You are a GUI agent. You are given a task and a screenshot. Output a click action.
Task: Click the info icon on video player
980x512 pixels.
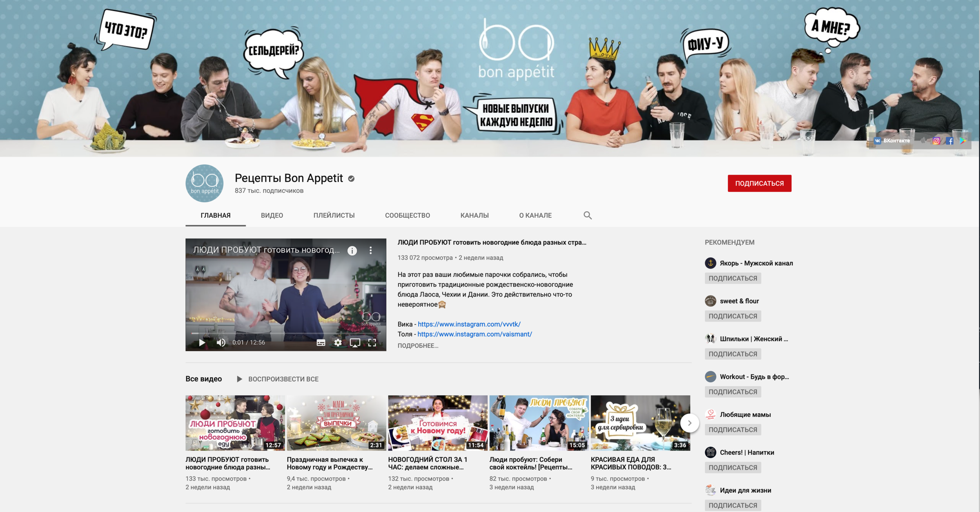352,251
